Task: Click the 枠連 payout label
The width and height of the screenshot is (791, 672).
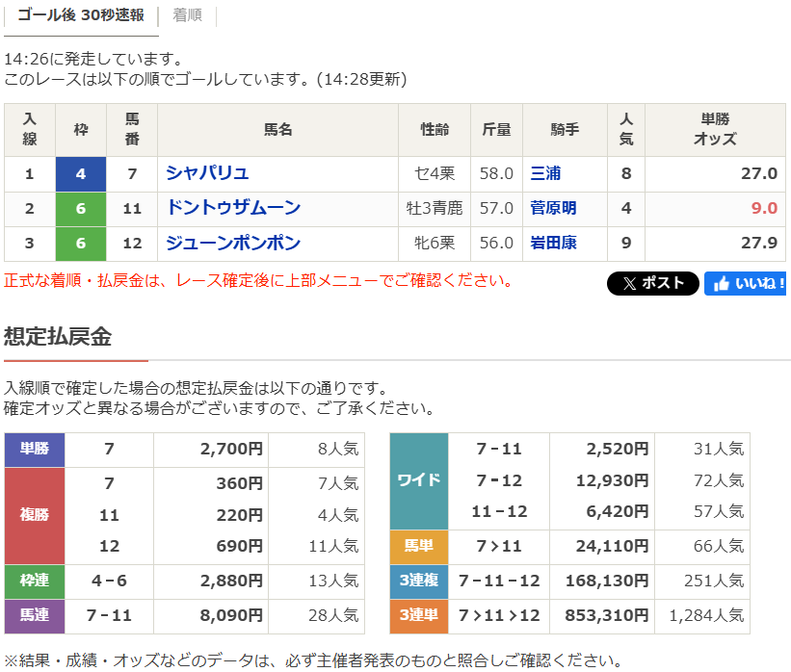Action: [33, 582]
